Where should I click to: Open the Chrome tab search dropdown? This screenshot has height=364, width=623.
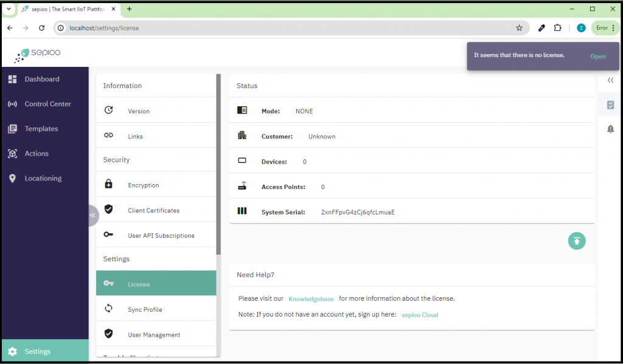tap(9, 9)
